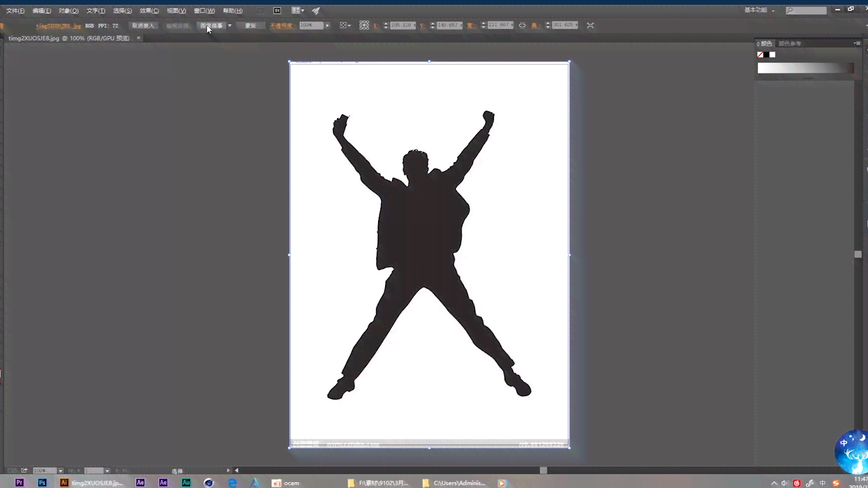Click the X coordinate stepper arrows
Screen dimensions: 868x488
pyautogui.click(x=386, y=26)
